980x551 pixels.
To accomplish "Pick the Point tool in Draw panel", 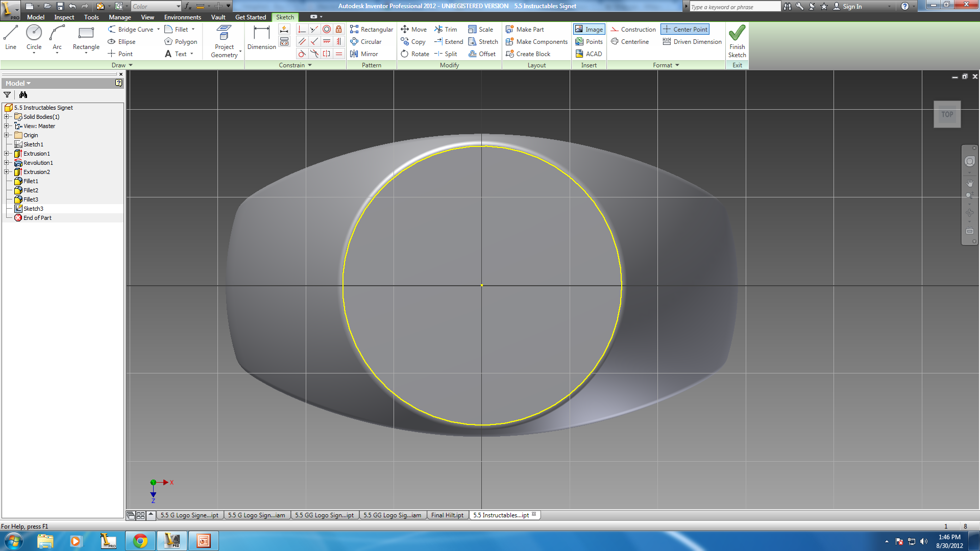I will point(120,54).
